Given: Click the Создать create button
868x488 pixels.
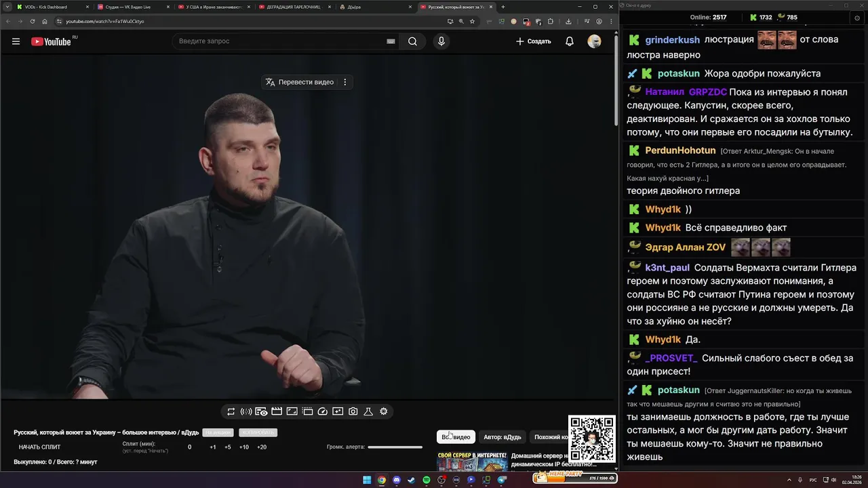Looking at the screenshot, I should [533, 41].
